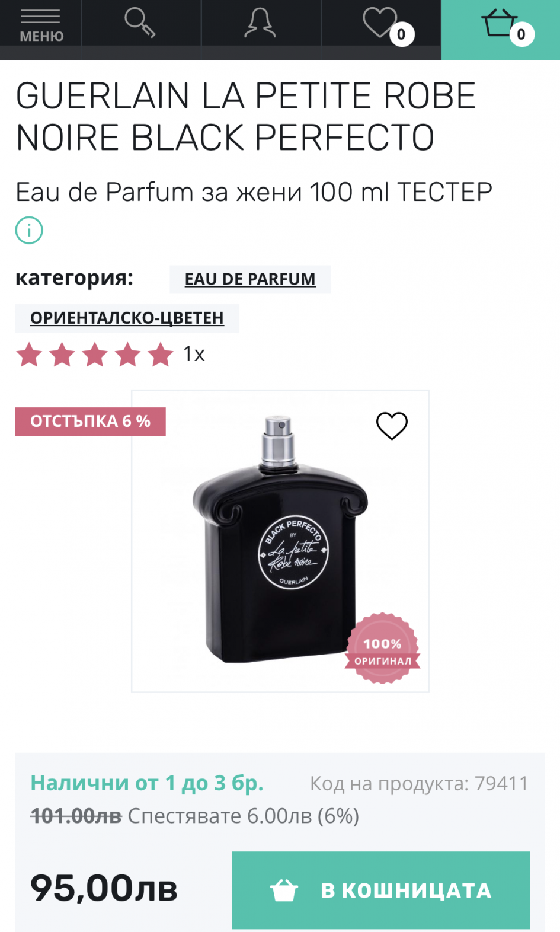560x932 pixels.
Task: Open the ОРИЕНТАЛСКО-ЦВЕТЕН category link
Action: 127,318
